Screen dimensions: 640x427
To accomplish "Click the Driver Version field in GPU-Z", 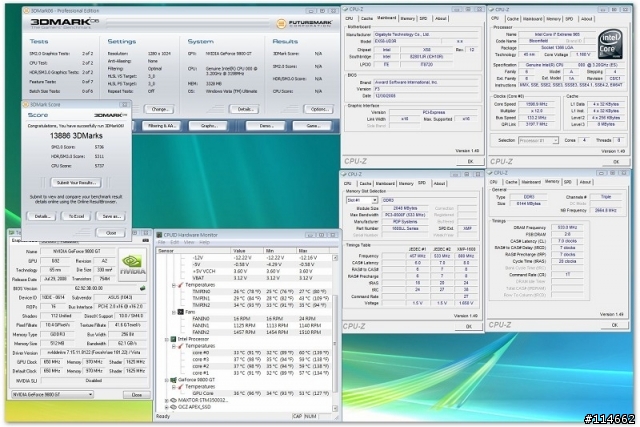I will click(94, 353).
